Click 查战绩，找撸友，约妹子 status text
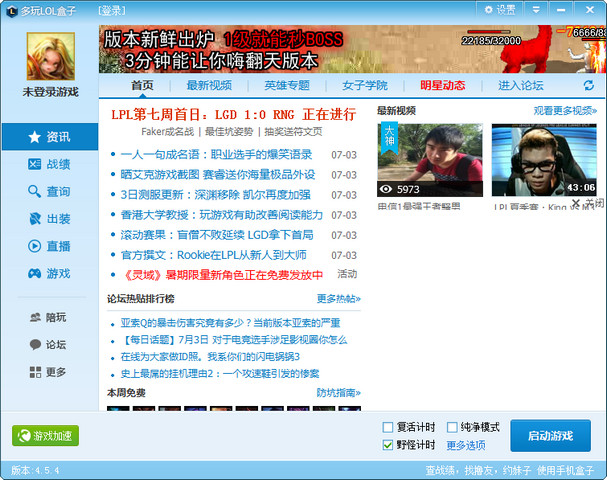607x480 pixels. 478,470
